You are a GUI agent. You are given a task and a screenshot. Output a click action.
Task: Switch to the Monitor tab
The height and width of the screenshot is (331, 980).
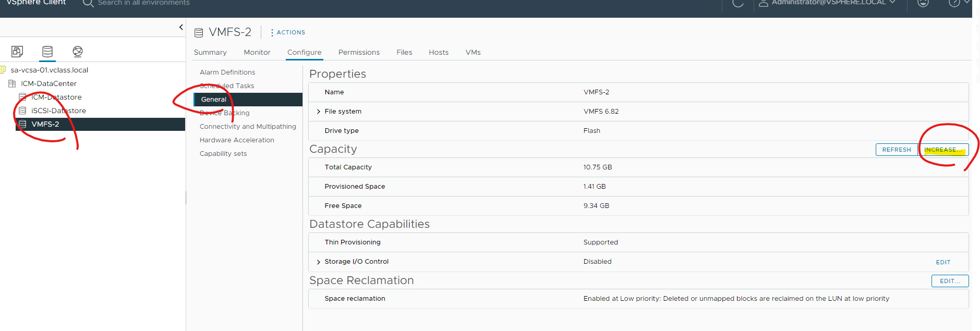pyautogui.click(x=257, y=52)
